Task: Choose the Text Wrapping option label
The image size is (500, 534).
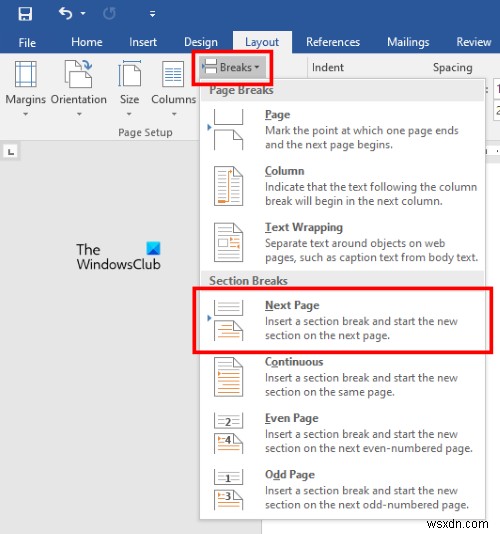Action: [304, 227]
